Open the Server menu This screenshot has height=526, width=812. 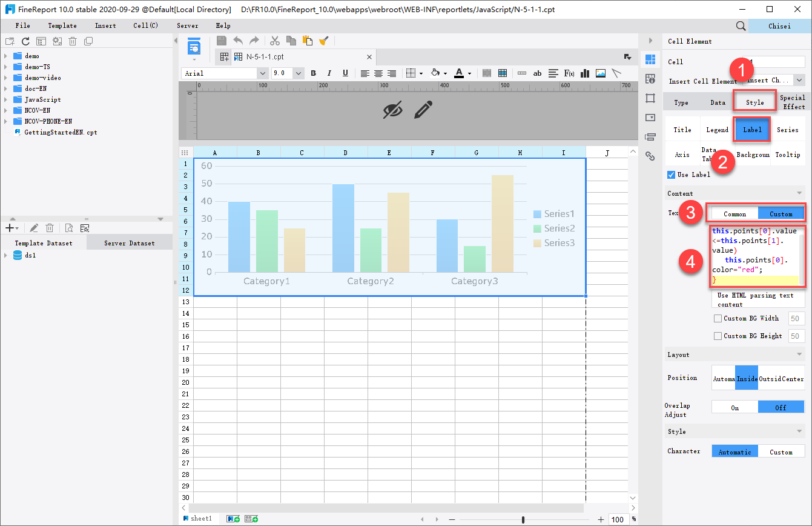(187, 25)
